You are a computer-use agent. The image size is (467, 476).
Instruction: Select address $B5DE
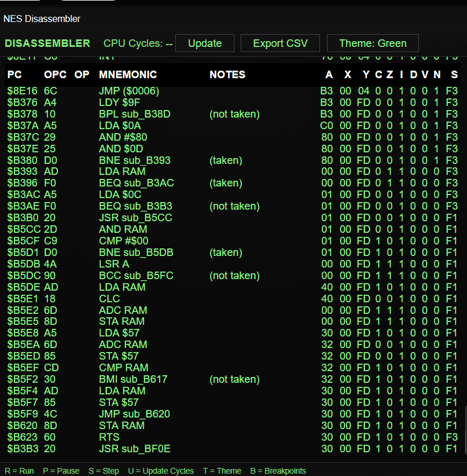[24, 287]
